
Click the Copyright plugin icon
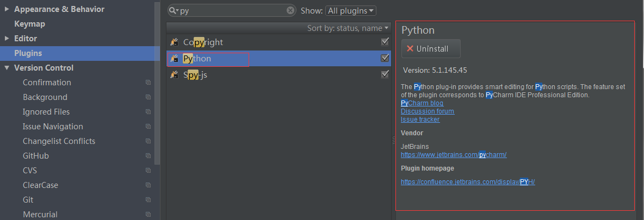coord(175,42)
